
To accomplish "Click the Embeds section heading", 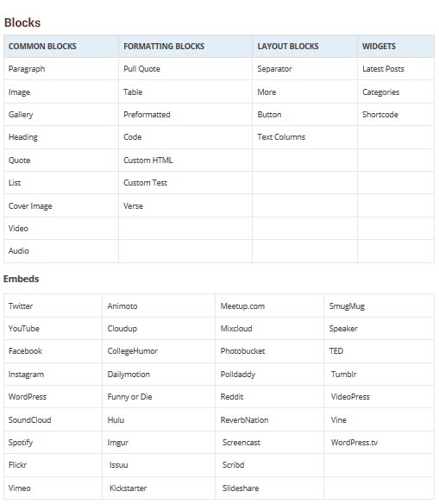I will [x=22, y=279].
